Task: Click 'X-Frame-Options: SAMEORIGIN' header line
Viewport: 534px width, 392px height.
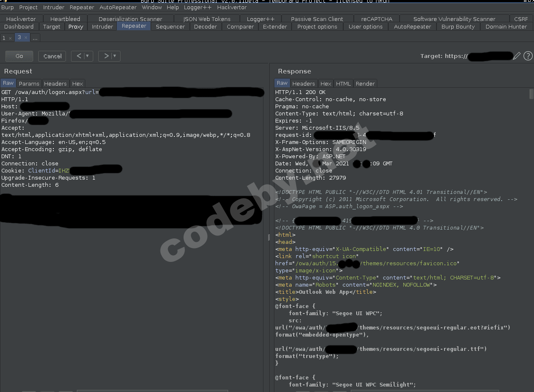Action: pos(321,142)
